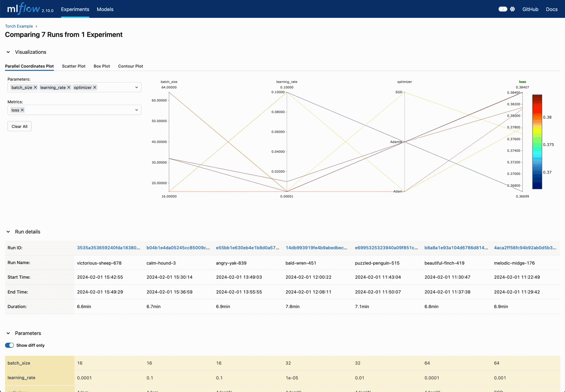
Task: Click the MLflow logo
Action: click(23, 8)
